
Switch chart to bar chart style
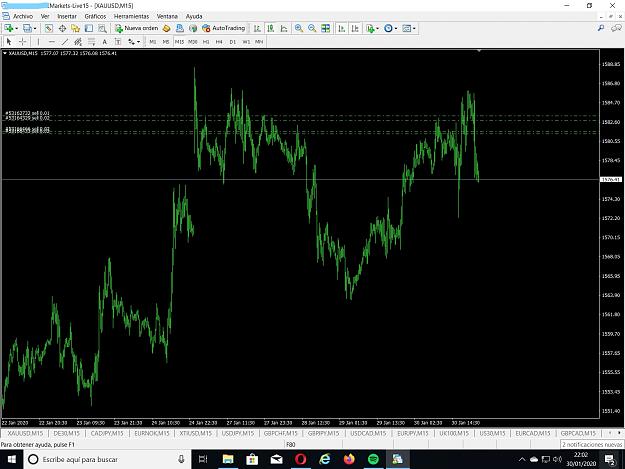click(257, 28)
